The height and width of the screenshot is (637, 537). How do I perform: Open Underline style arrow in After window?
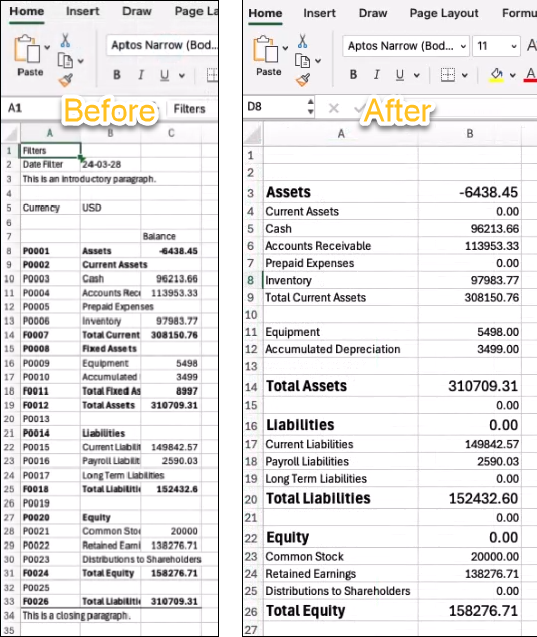pos(416,76)
